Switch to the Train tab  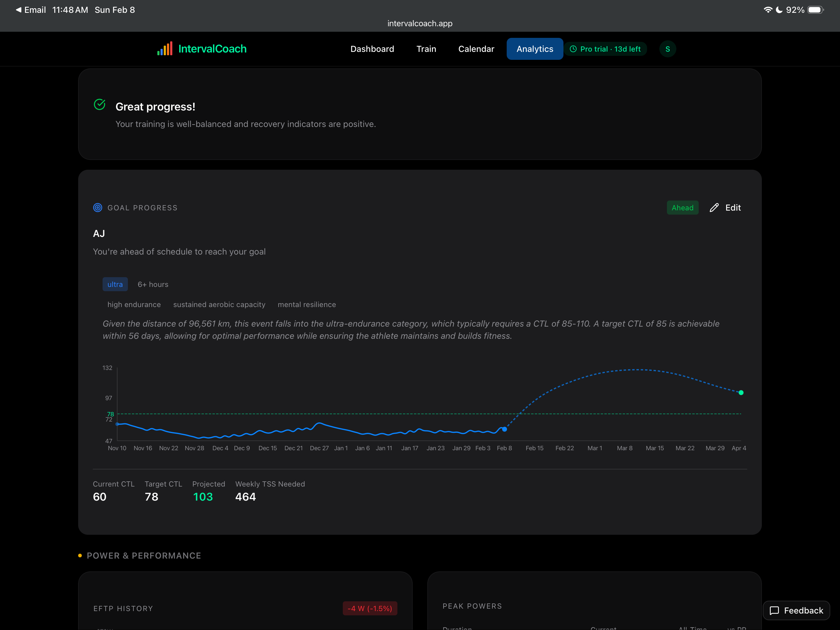(x=426, y=49)
